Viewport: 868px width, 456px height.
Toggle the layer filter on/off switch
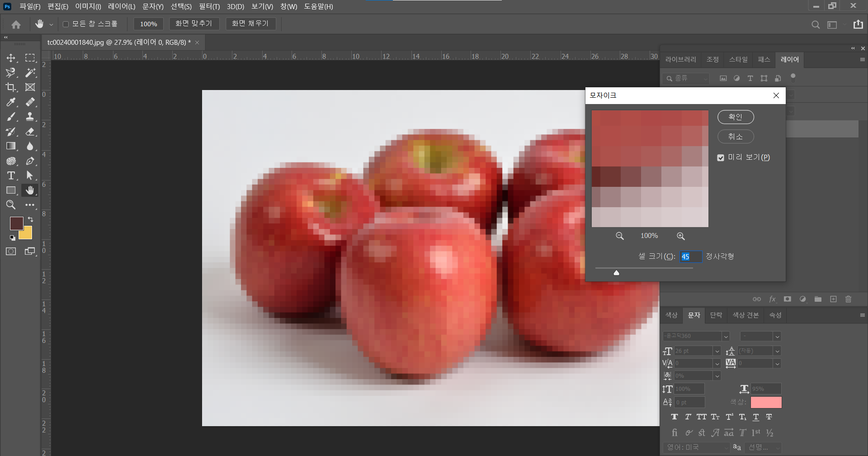[793, 76]
